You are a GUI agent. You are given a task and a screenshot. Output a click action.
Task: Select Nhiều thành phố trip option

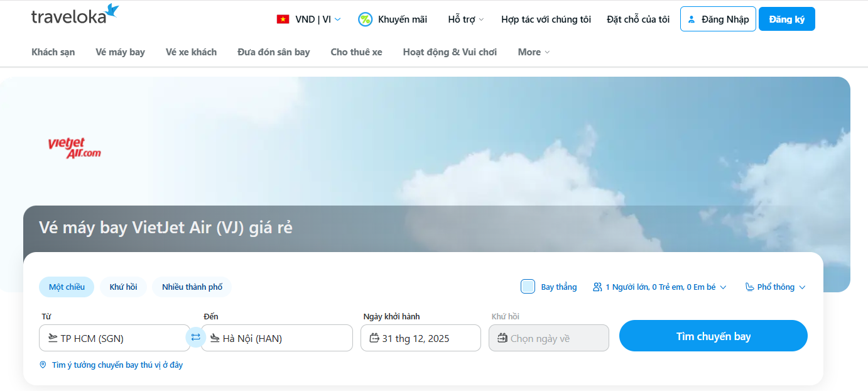192,287
